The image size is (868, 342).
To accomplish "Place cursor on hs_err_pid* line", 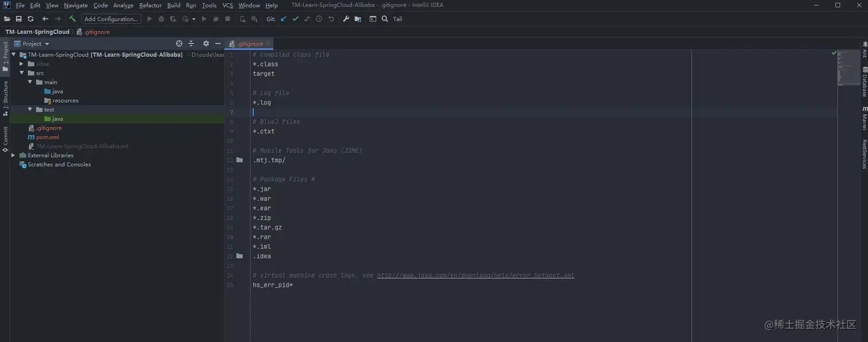I will click(273, 285).
